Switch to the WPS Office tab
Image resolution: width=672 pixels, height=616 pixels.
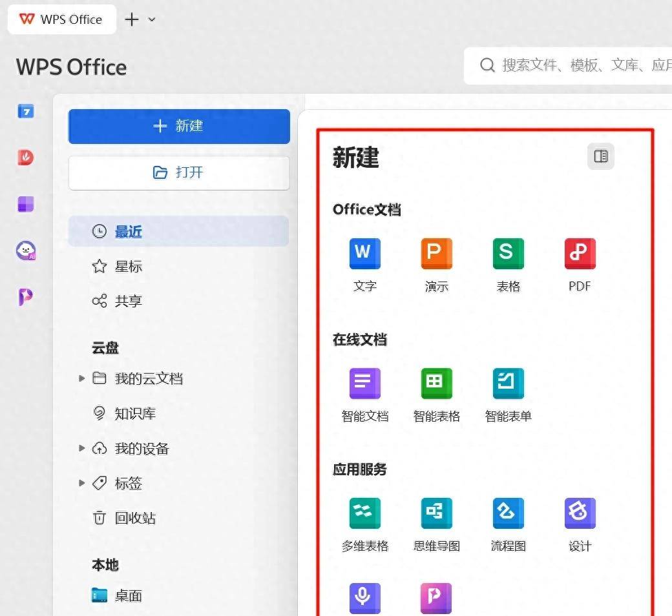61,19
